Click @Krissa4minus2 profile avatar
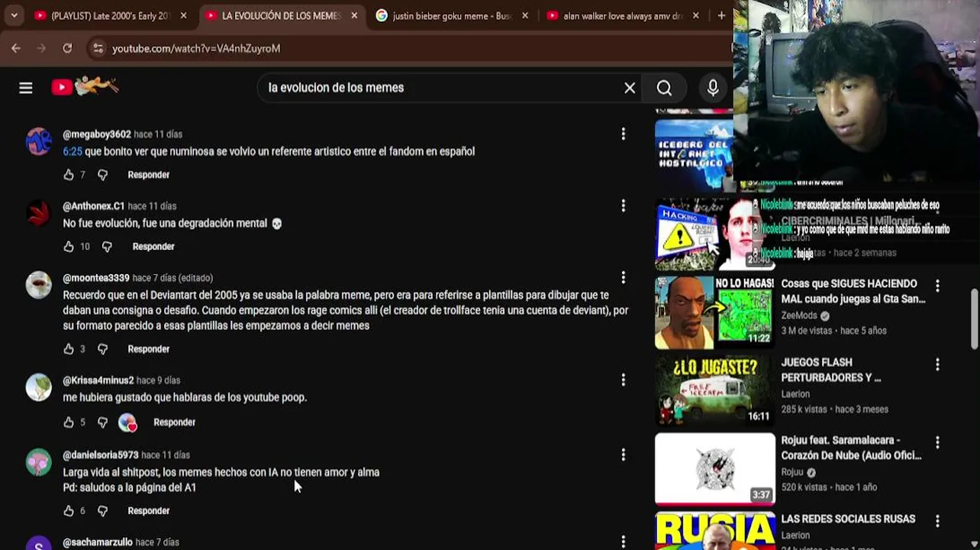 point(39,387)
